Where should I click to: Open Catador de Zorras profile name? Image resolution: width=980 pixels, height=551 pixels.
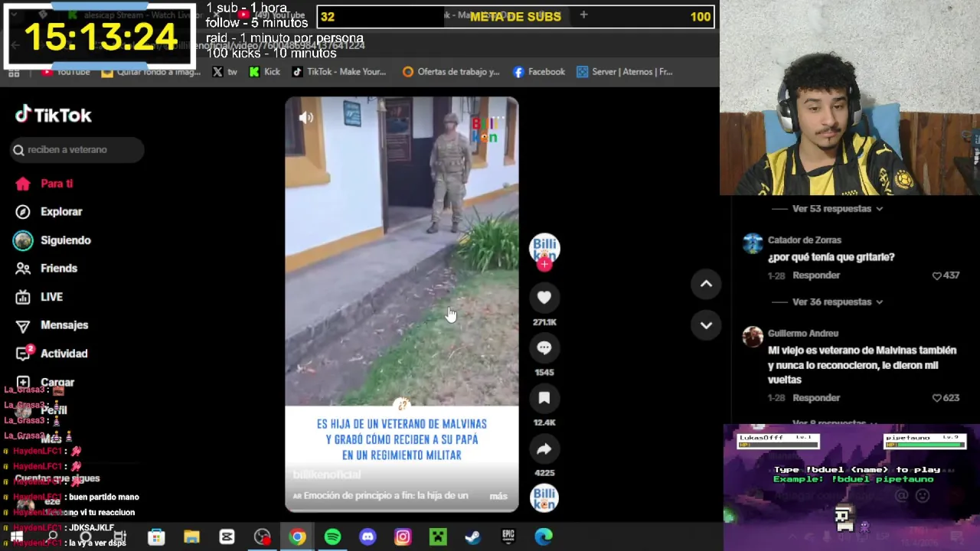coord(805,240)
